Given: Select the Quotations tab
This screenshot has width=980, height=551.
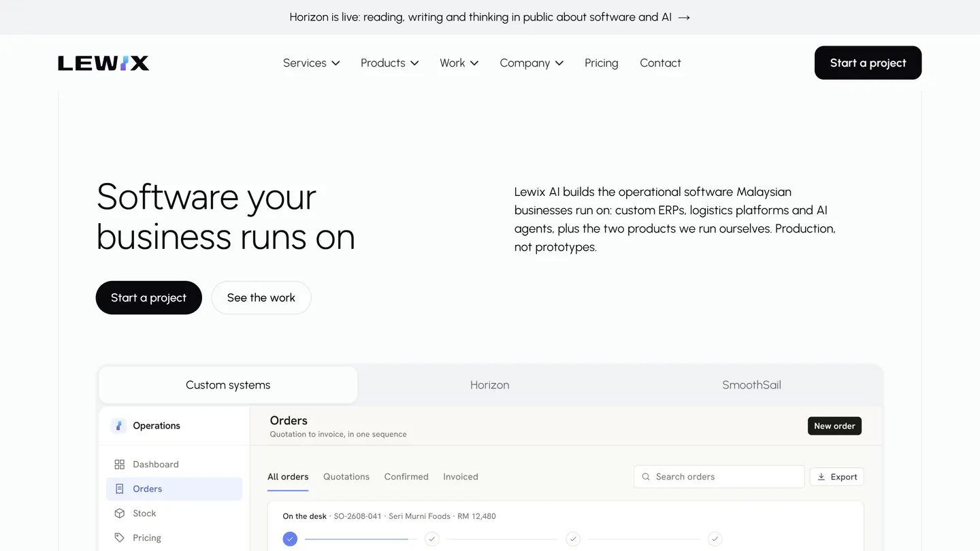Looking at the screenshot, I should (x=346, y=477).
